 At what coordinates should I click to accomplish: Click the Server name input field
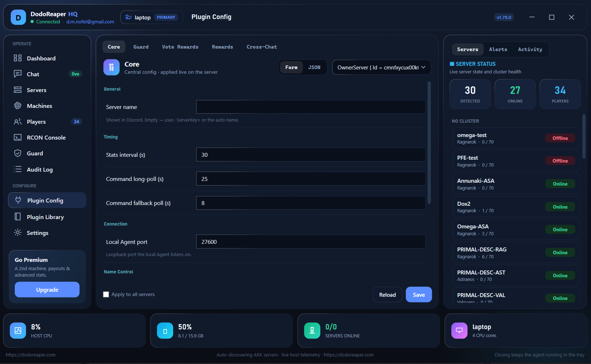click(x=311, y=107)
